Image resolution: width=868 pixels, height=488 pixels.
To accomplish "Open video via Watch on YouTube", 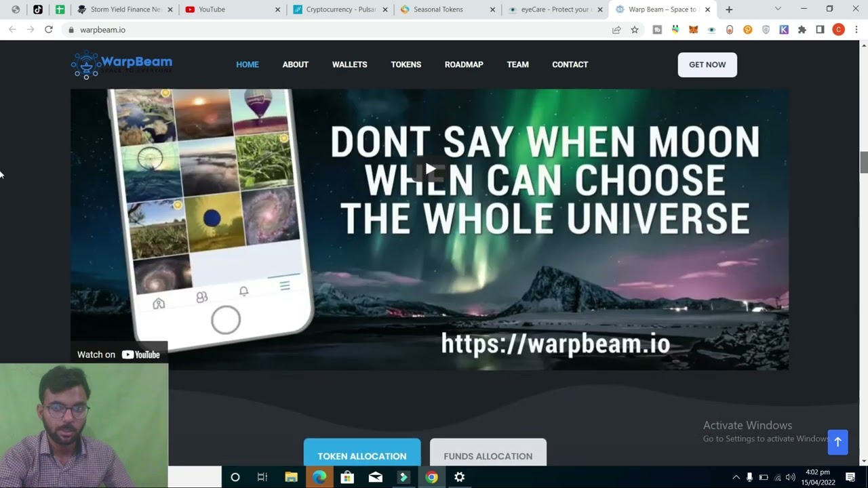I will pos(119,354).
